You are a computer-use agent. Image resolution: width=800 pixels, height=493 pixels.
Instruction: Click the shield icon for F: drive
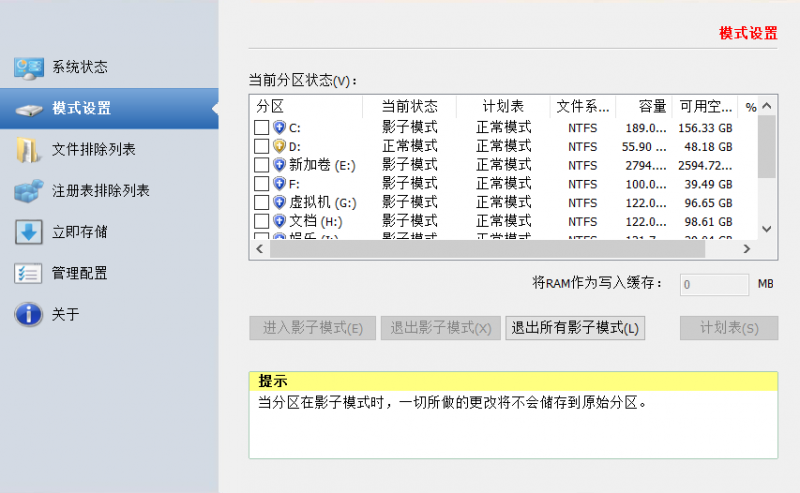(x=279, y=183)
